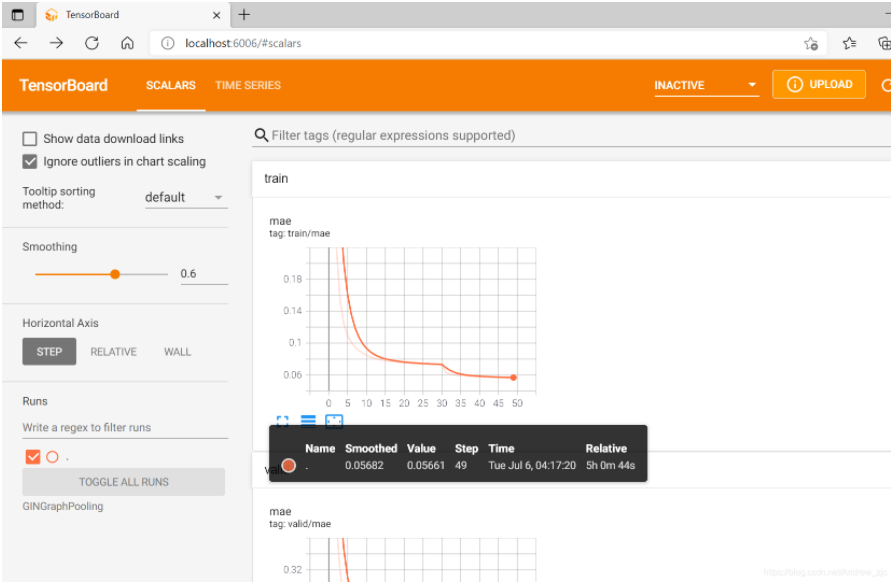This screenshot has width=891, height=582.
Task: Add this page to favorites
Action: pos(811,43)
